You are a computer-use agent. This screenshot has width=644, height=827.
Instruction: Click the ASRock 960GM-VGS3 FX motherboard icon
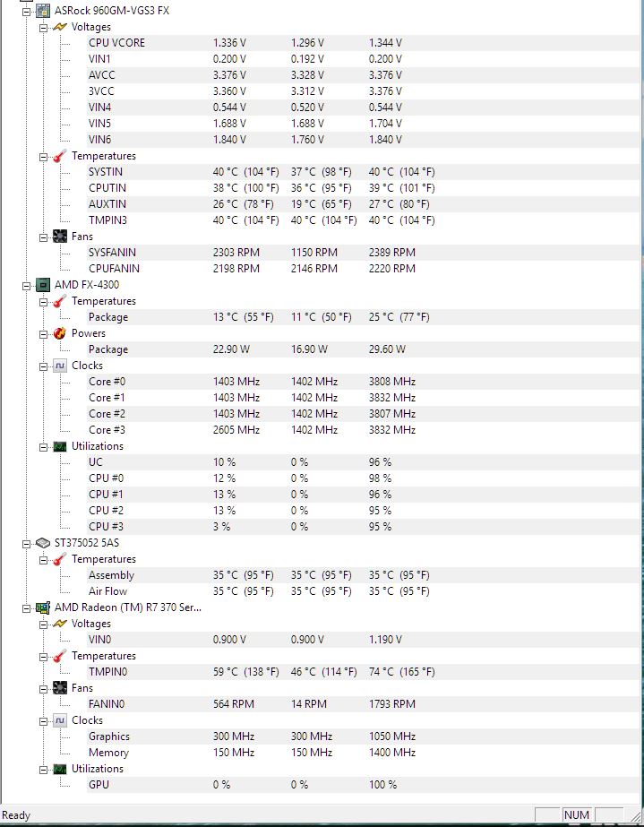point(43,11)
